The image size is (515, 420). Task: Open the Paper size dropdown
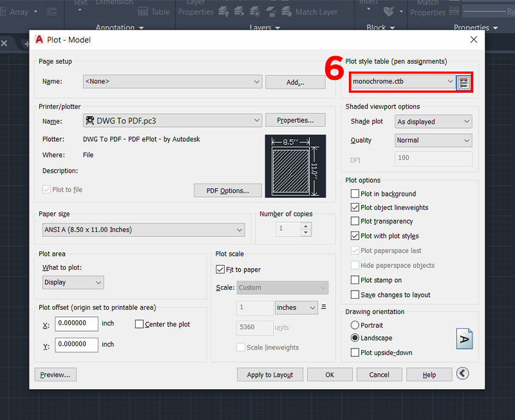point(142,229)
